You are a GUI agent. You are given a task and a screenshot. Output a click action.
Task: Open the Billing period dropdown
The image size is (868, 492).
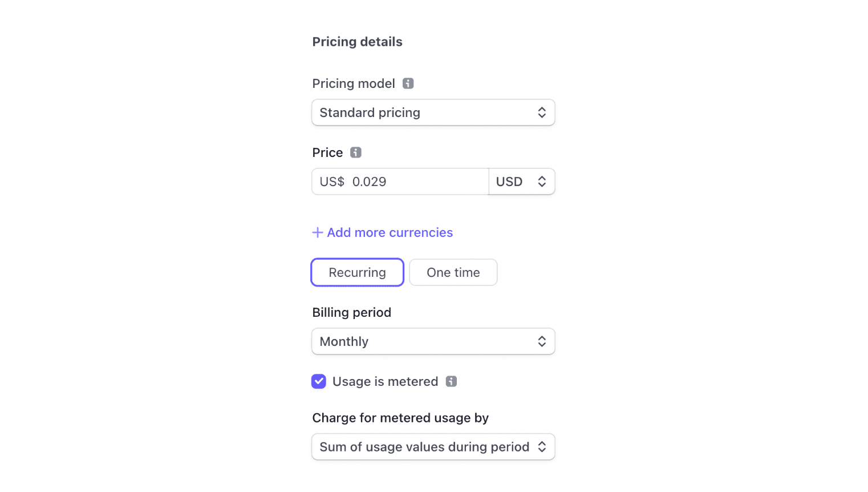pyautogui.click(x=433, y=341)
